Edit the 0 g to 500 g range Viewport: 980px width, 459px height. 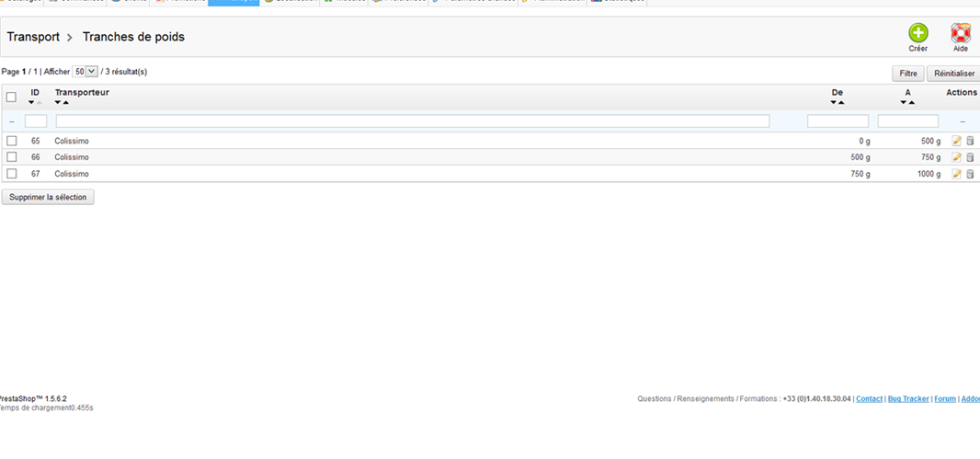tap(956, 141)
